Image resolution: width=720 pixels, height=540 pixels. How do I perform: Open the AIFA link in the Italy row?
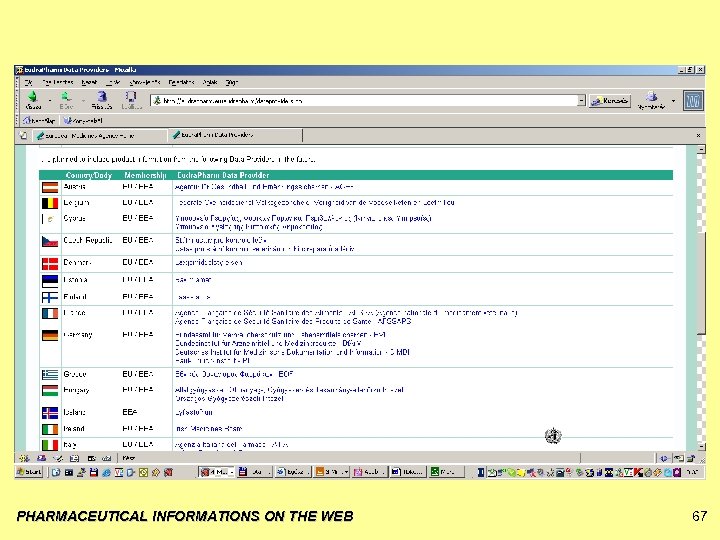tap(231, 444)
